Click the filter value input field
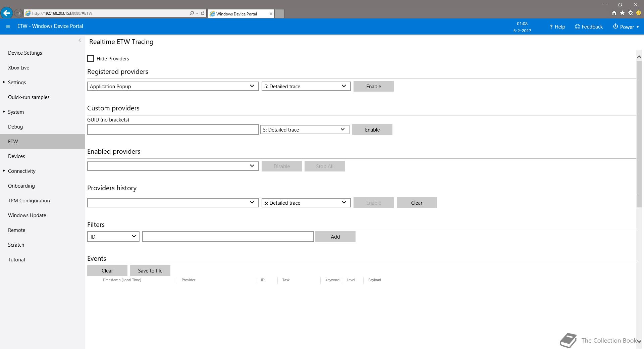This screenshot has height=349, width=644. pos(228,237)
